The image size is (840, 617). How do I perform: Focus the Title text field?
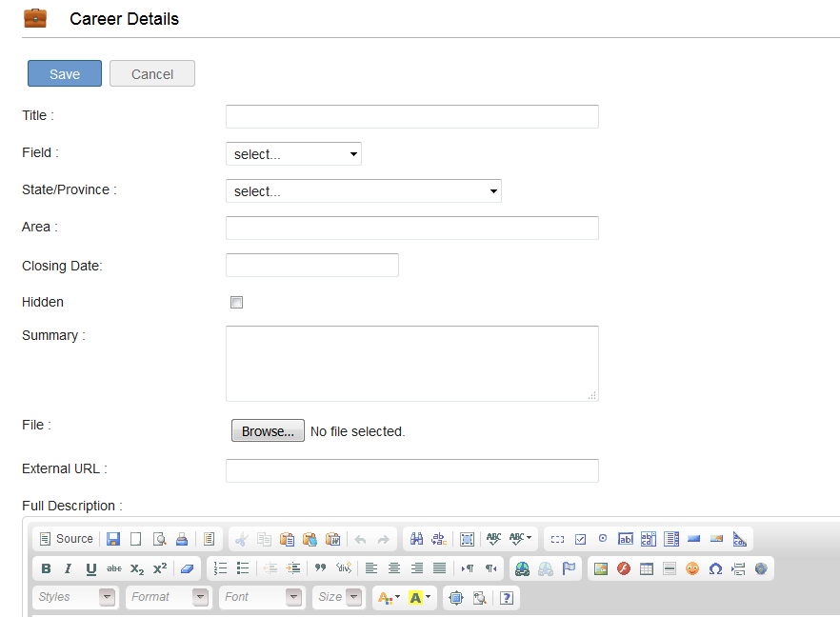point(412,117)
